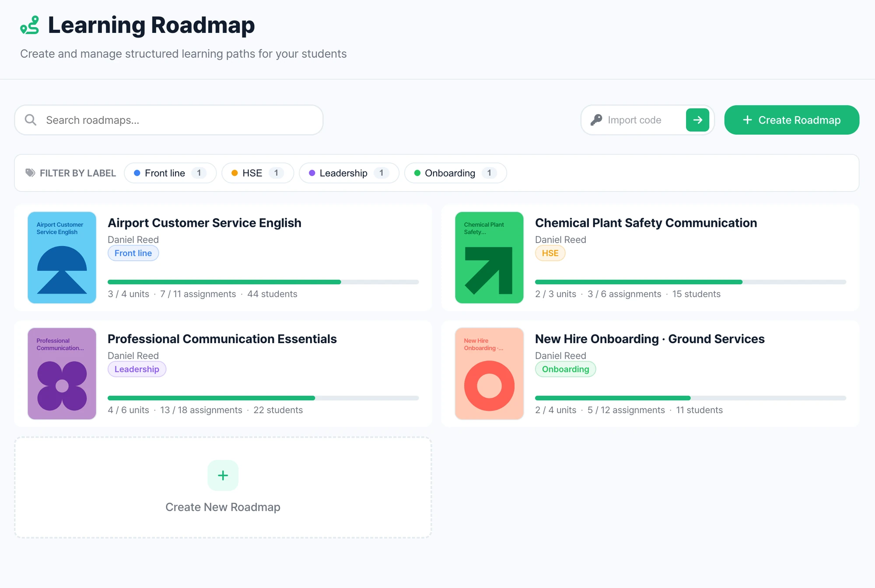Open New Hire Onboarding cover thumbnail
The height and width of the screenshot is (588, 875).
point(489,374)
